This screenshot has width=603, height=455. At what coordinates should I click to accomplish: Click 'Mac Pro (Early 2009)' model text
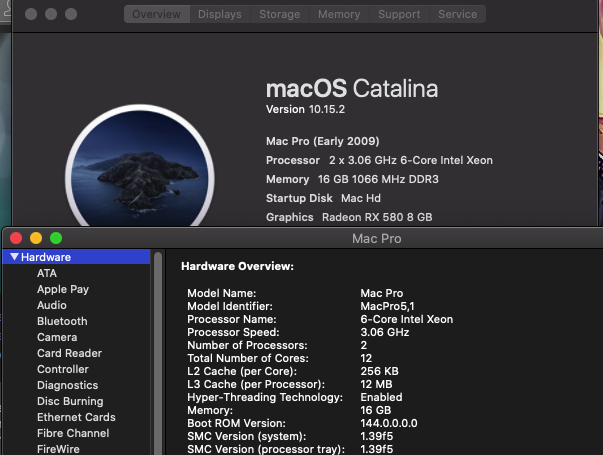pyautogui.click(x=323, y=141)
